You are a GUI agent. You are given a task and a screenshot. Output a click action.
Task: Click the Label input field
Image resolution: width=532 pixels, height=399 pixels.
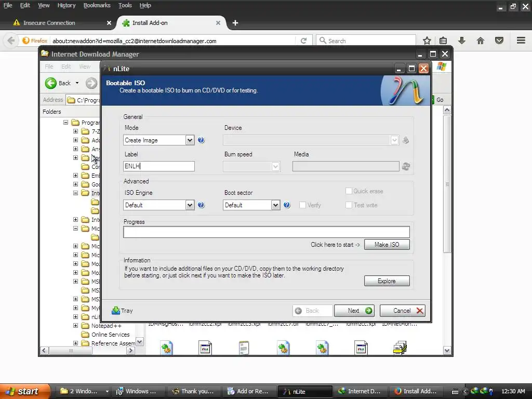pyautogui.click(x=159, y=166)
